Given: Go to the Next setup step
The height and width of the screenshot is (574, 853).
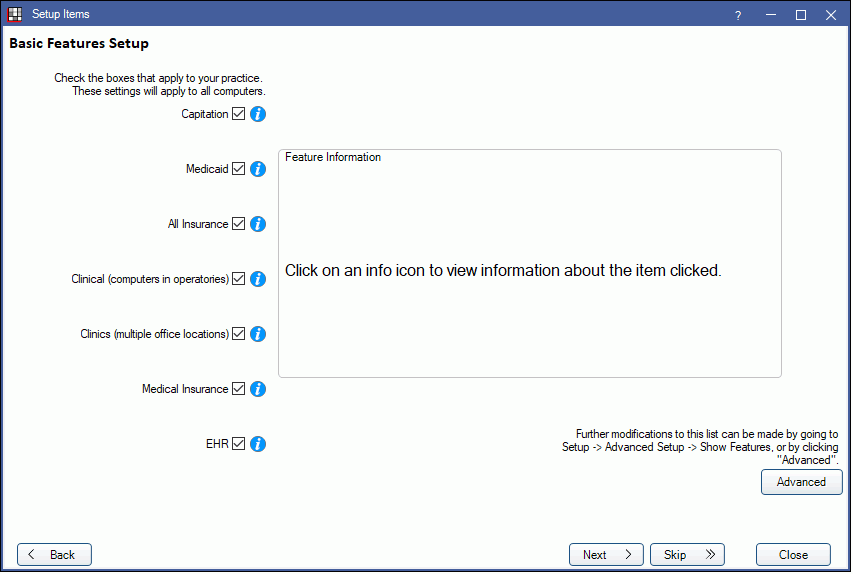Looking at the screenshot, I should [606, 555].
